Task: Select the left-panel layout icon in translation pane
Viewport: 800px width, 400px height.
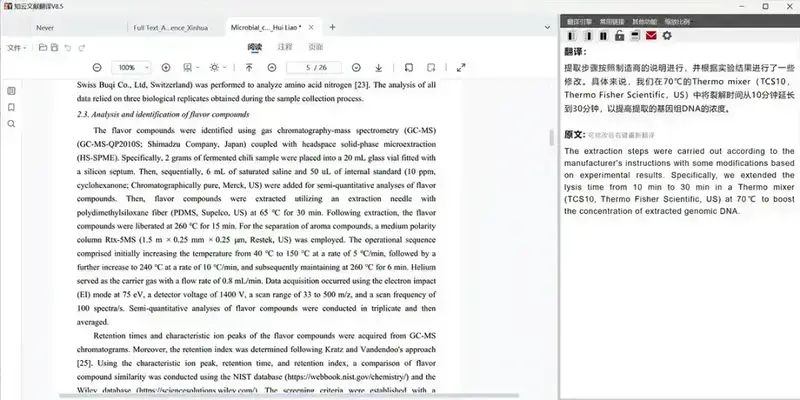Action: point(572,36)
